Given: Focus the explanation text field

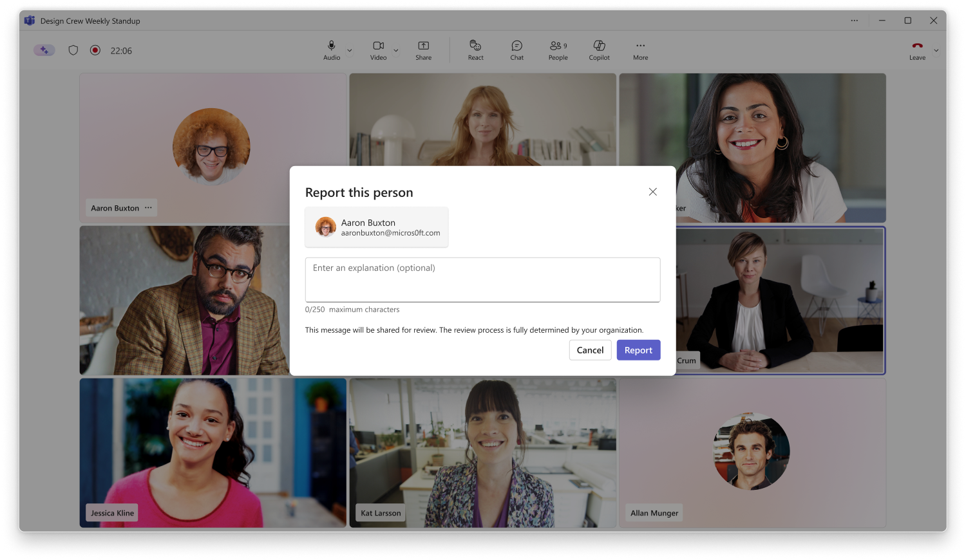Looking at the screenshot, I should 483,280.
